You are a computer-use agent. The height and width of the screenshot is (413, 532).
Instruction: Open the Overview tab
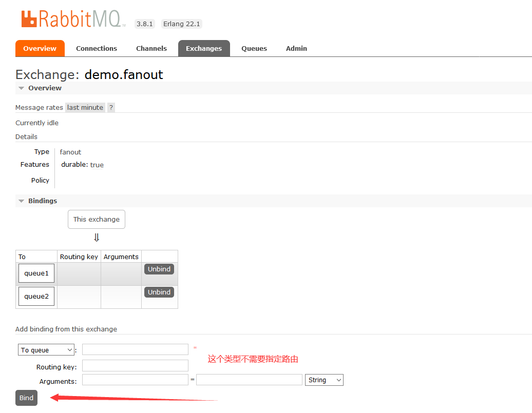pyautogui.click(x=40, y=49)
